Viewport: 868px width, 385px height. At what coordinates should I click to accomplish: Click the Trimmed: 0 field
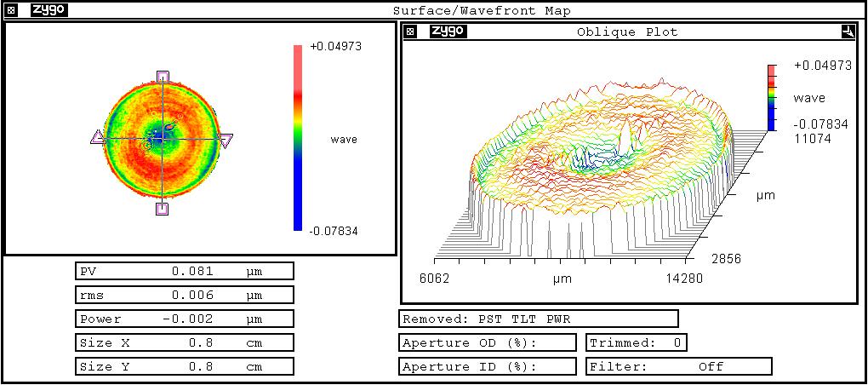pyautogui.click(x=636, y=342)
